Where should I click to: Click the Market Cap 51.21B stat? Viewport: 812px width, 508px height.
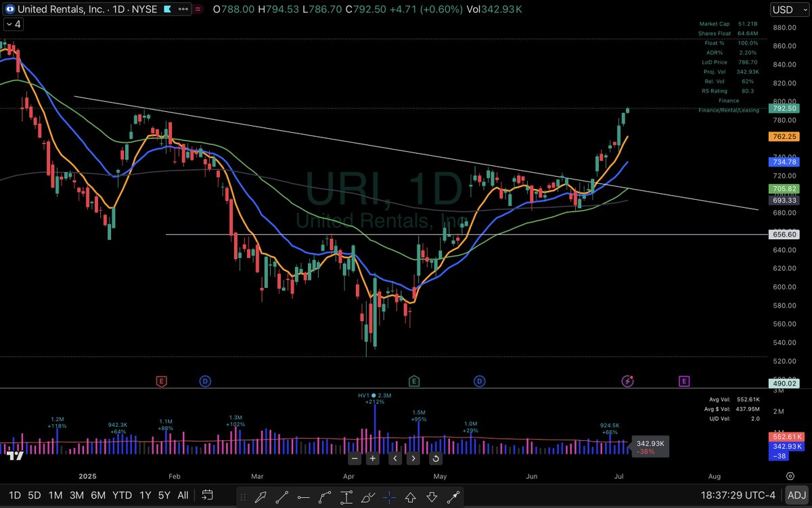[x=729, y=24]
